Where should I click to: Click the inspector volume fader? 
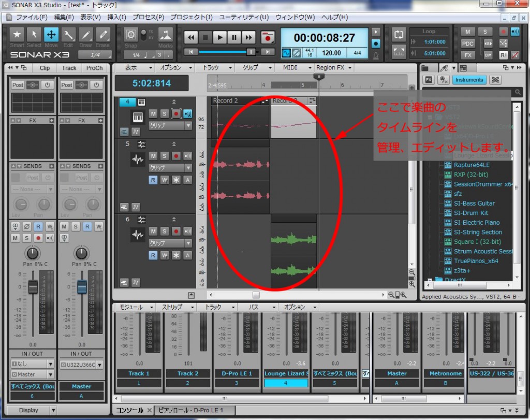33,287
